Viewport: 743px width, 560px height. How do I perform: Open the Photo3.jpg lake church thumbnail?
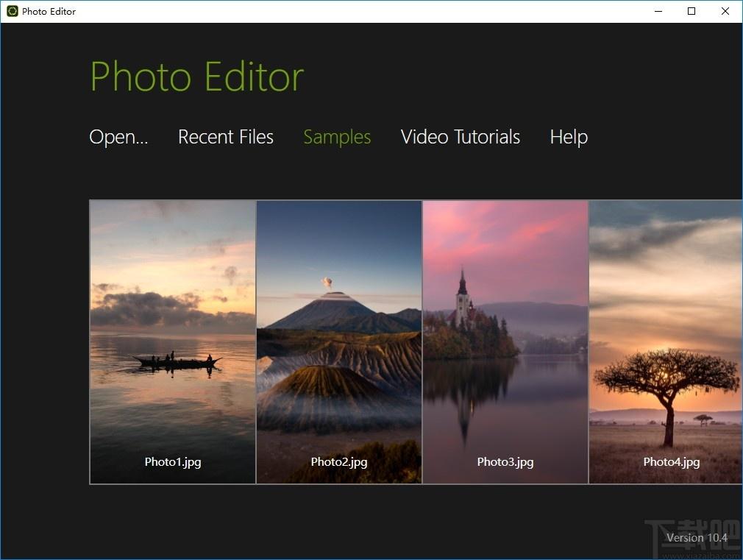point(505,342)
